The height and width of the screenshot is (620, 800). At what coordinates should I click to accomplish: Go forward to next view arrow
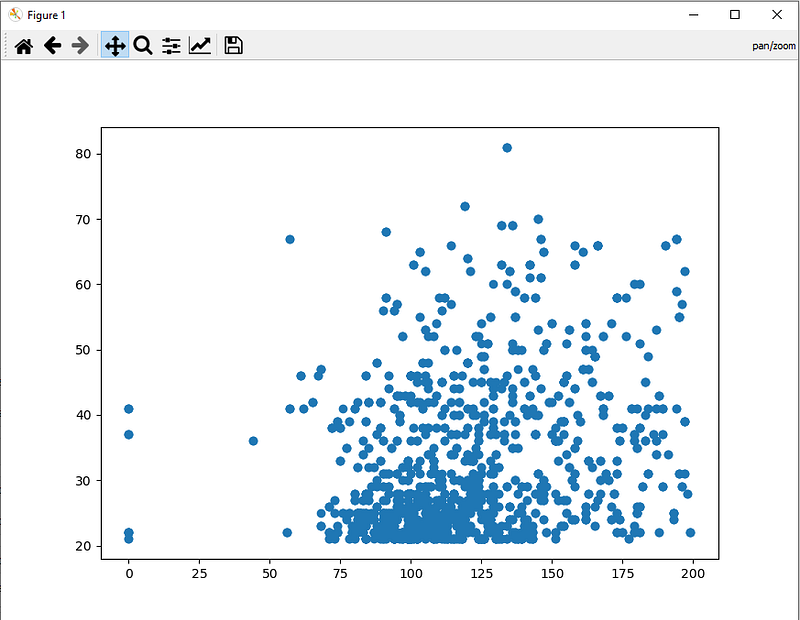pos(80,45)
